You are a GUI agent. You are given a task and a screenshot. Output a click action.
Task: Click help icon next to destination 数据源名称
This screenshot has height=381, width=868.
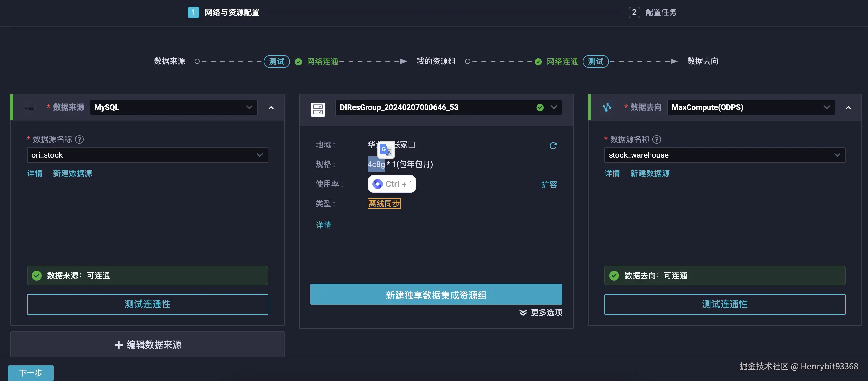[x=656, y=139]
